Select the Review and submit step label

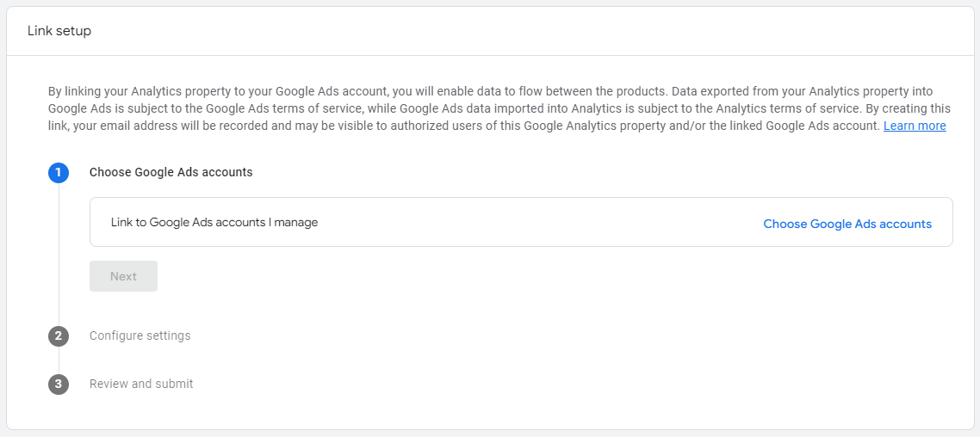coord(141,384)
